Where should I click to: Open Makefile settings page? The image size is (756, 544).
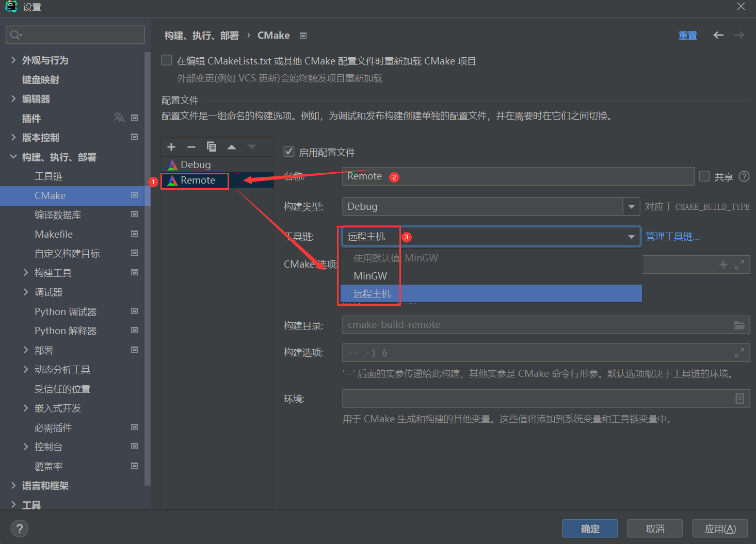click(x=54, y=234)
